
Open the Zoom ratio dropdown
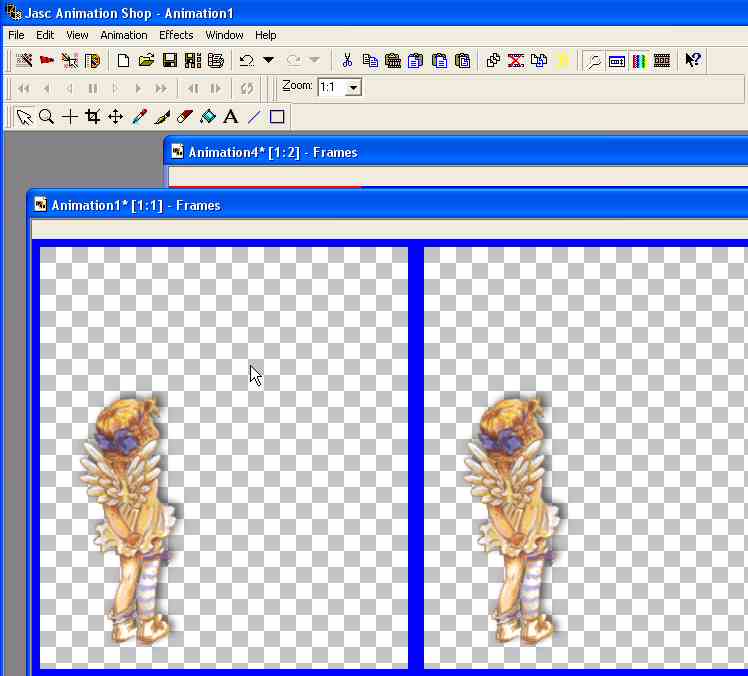pos(353,88)
